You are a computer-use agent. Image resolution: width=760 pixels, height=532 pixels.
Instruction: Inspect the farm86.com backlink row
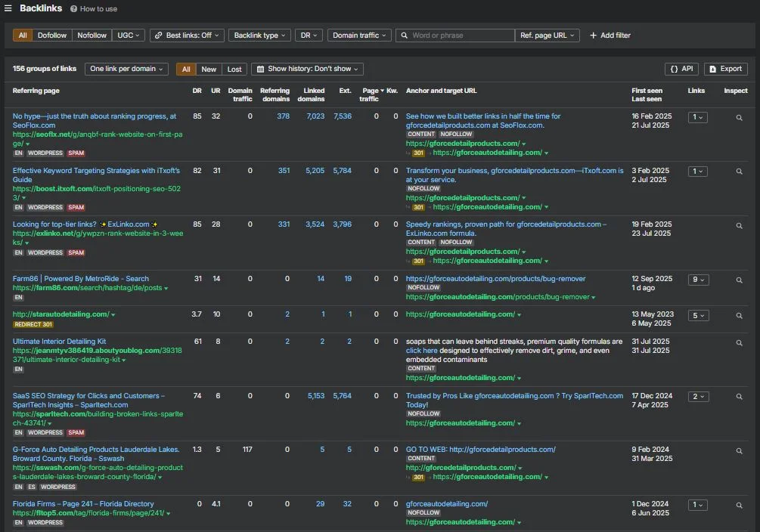click(x=739, y=280)
